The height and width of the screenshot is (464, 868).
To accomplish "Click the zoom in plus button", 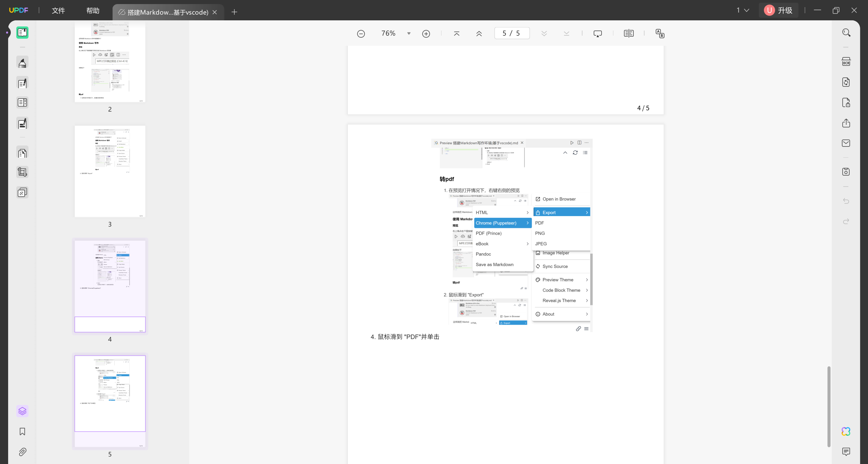I will pos(426,34).
